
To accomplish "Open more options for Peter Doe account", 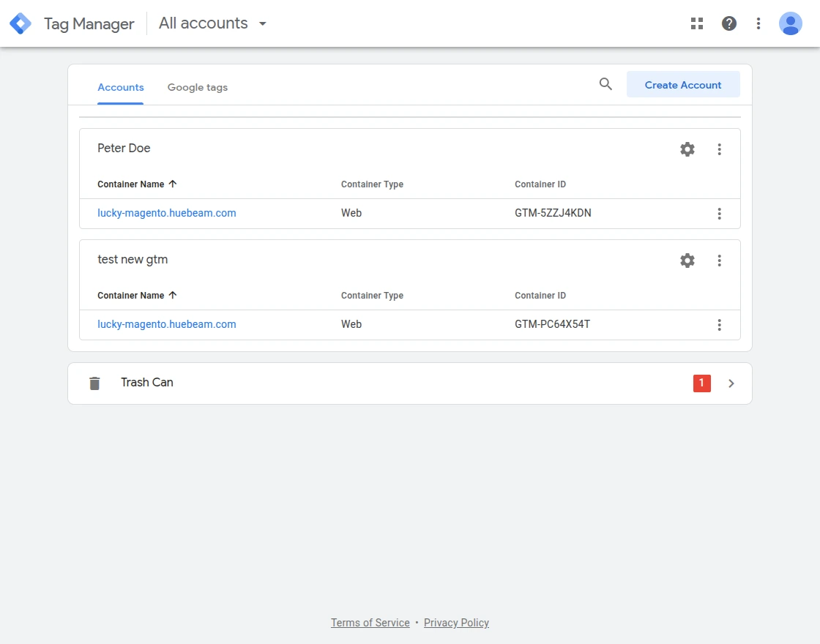I will tap(719, 149).
